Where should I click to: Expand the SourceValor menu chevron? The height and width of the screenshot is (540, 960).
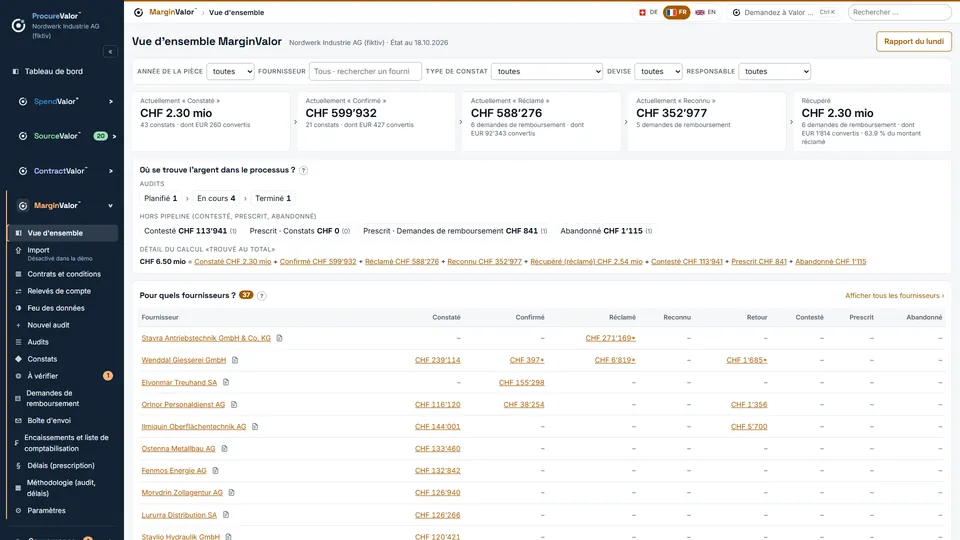(x=114, y=136)
